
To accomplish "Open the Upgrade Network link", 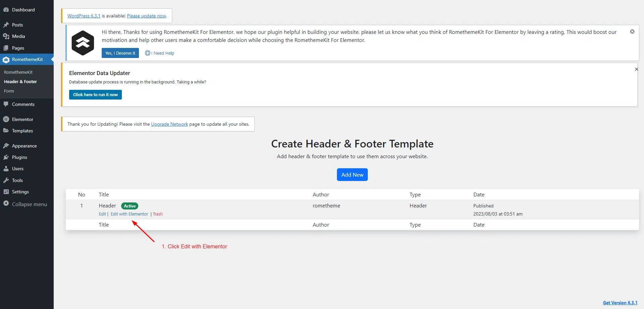I will (x=169, y=124).
